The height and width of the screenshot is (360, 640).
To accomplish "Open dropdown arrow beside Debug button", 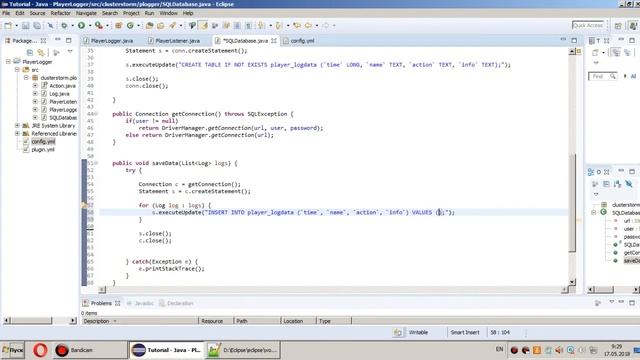I will pyautogui.click(x=72, y=26).
